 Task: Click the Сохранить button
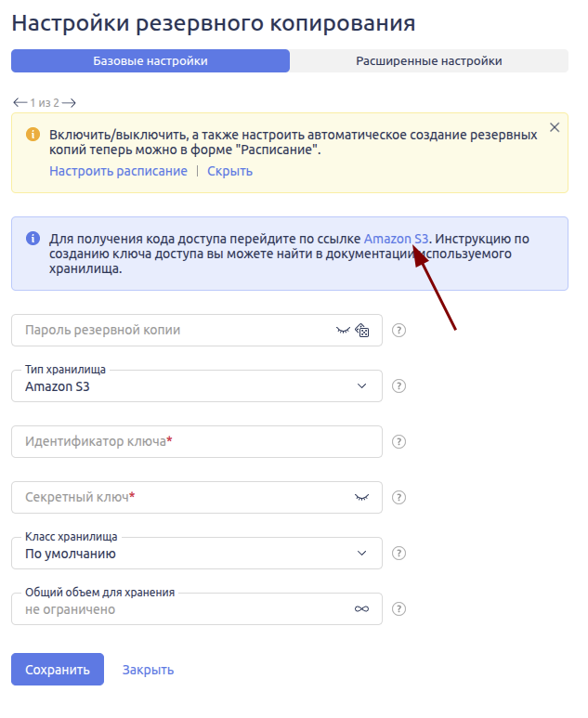[x=58, y=670]
